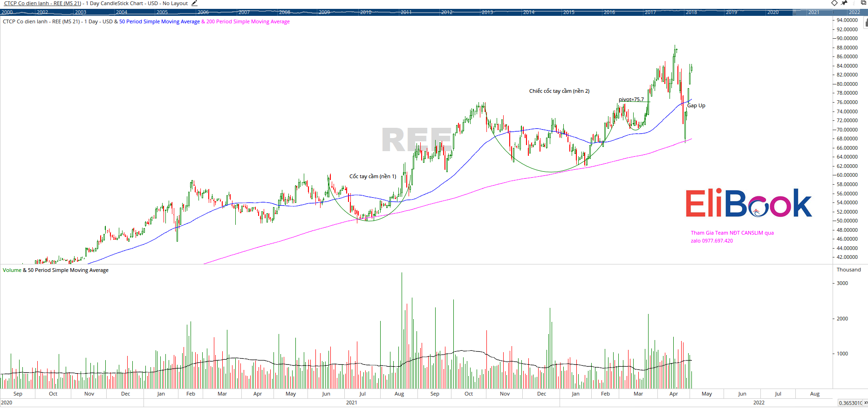Click the Zalo contact text annotation
This screenshot has height=410, width=868.
click(x=711, y=241)
